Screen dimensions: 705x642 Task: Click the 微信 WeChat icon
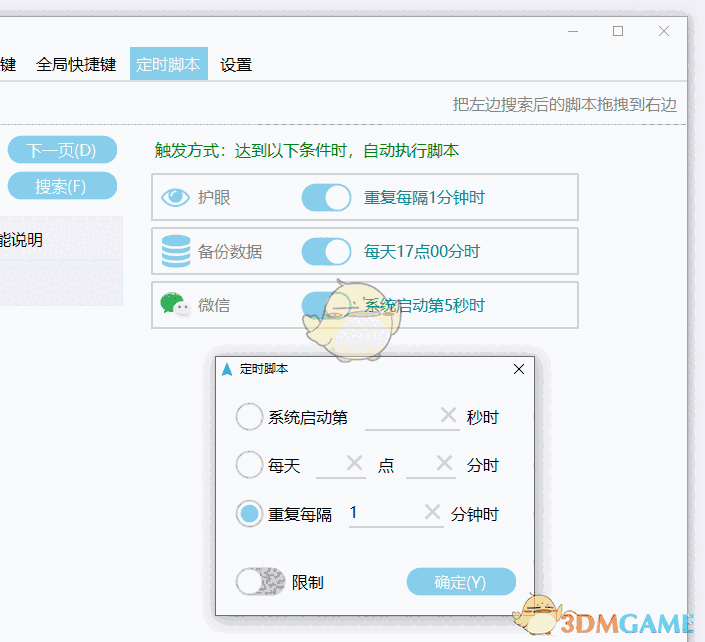click(x=175, y=305)
